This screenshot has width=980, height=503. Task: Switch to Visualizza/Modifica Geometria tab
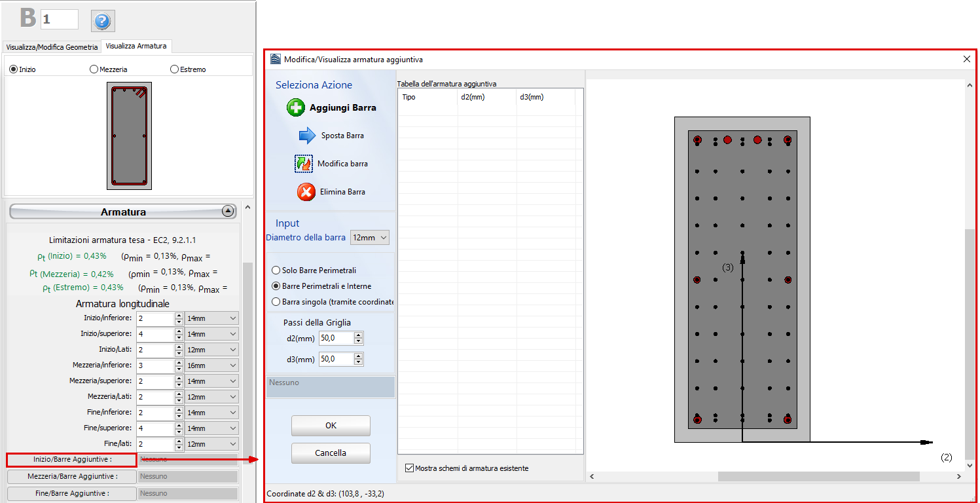pyautogui.click(x=52, y=47)
